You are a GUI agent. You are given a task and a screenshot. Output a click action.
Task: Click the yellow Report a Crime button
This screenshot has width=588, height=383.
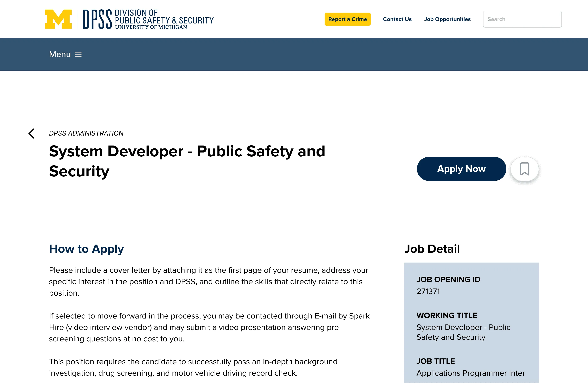click(347, 19)
